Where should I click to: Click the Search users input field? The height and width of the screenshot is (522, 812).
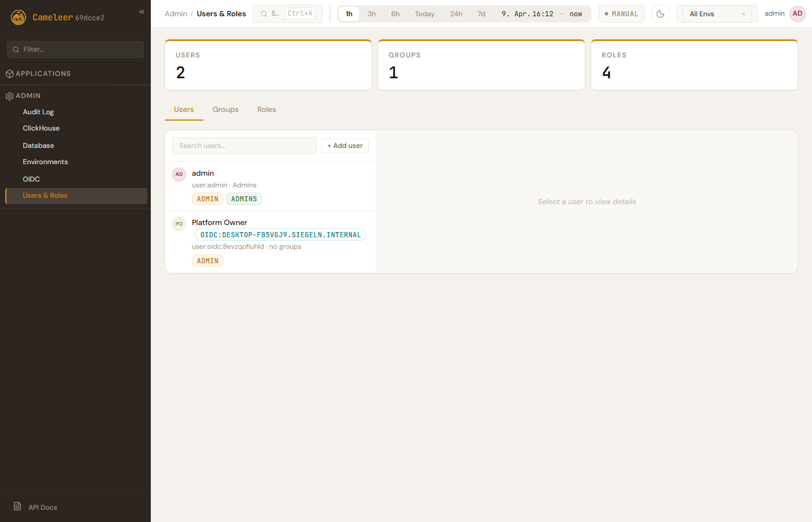coord(244,146)
